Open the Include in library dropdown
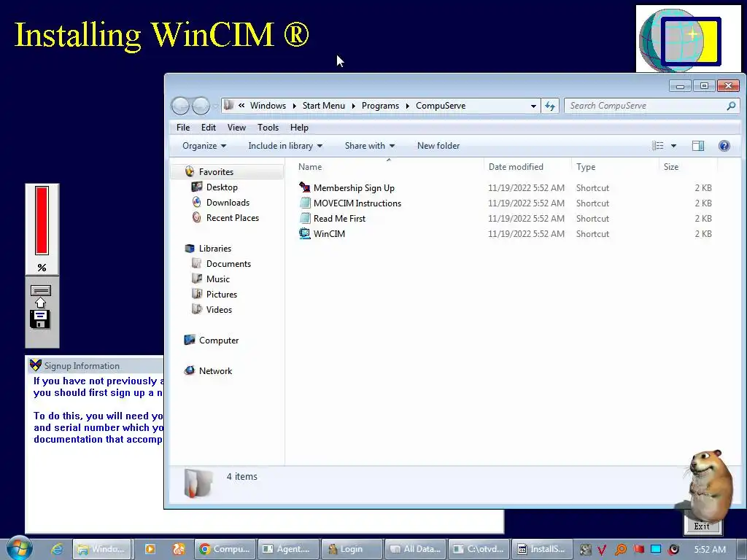Viewport: 747px width, 560px height. click(285, 146)
